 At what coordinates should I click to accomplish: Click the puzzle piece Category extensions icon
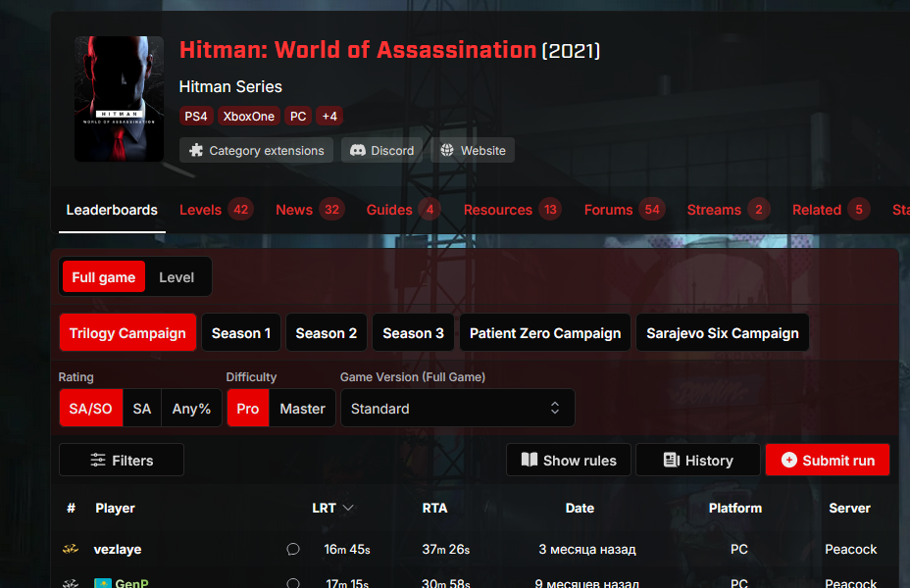[x=196, y=150]
